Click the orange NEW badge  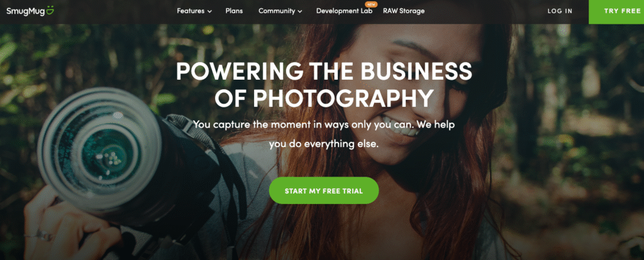coord(370,4)
